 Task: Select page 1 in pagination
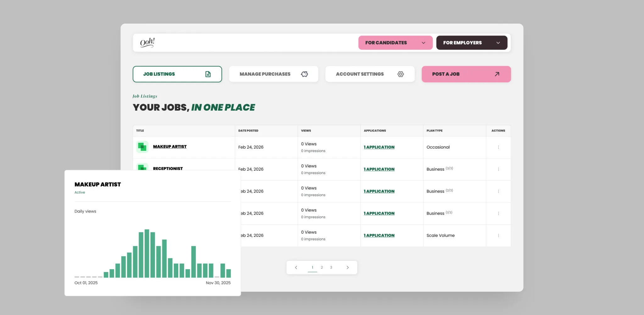[x=312, y=268]
